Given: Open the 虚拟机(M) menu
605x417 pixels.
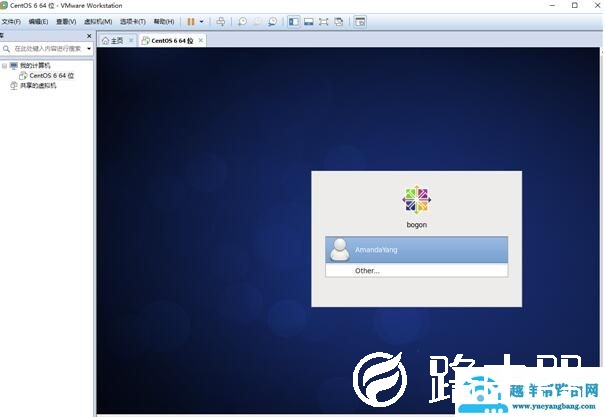Looking at the screenshot, I should coord(96,21).
